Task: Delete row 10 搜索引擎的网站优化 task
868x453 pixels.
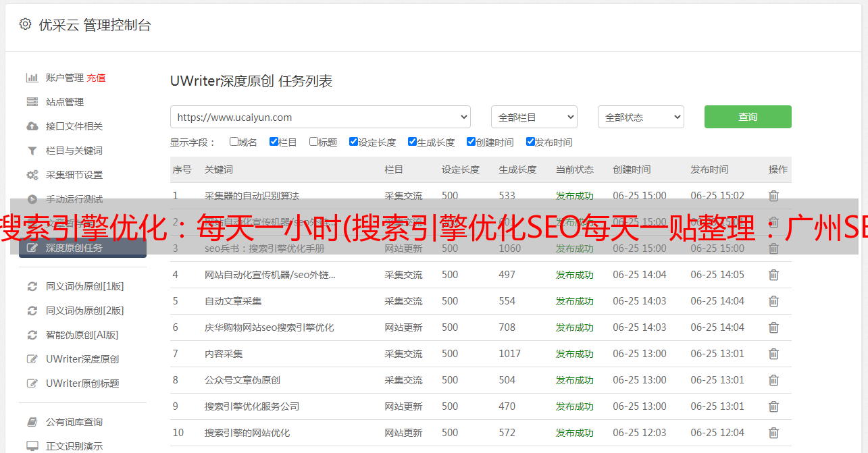Action: (x=773, y=433)
